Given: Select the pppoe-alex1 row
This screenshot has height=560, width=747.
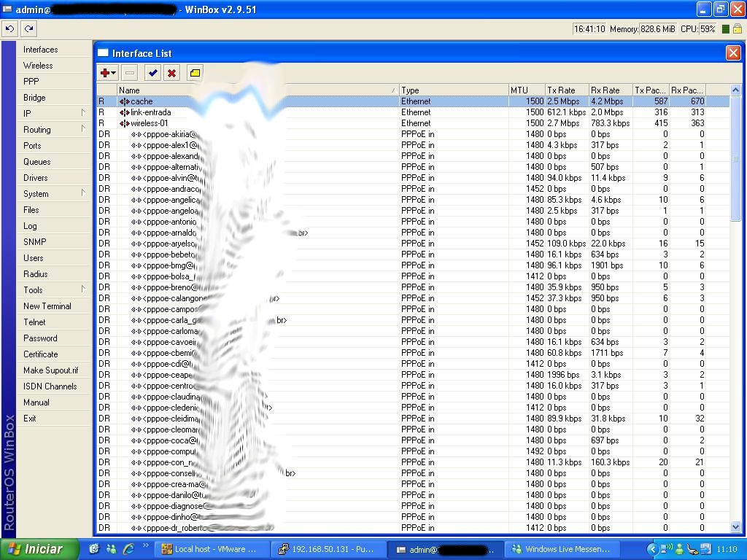Looking at the screenshot, I should (413, 145).
